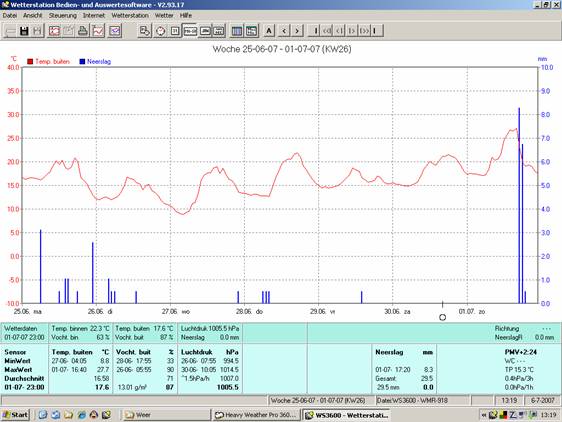This screenshot has height=422, width=562.
Task: Go to previous period with left arrow
Action: pos(284,31)
